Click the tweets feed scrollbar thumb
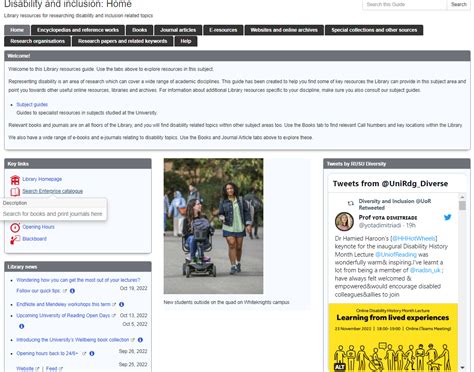Viewport: 474px width, 372px height. pyautogui.click(x=462, y=206)
